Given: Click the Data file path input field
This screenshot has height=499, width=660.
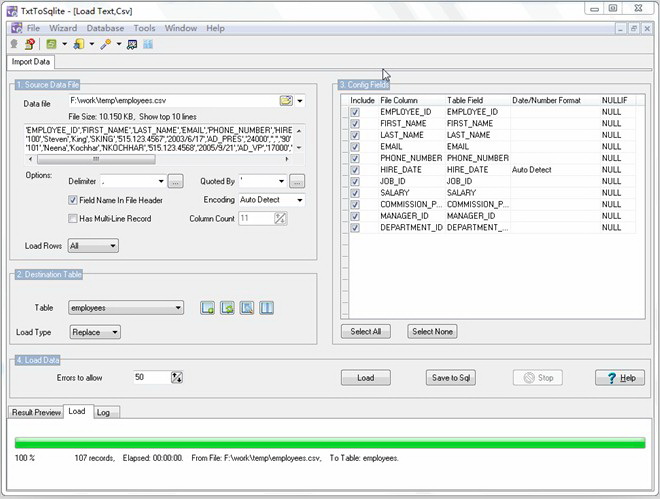Looking at the screenshot, I should 174,101.
